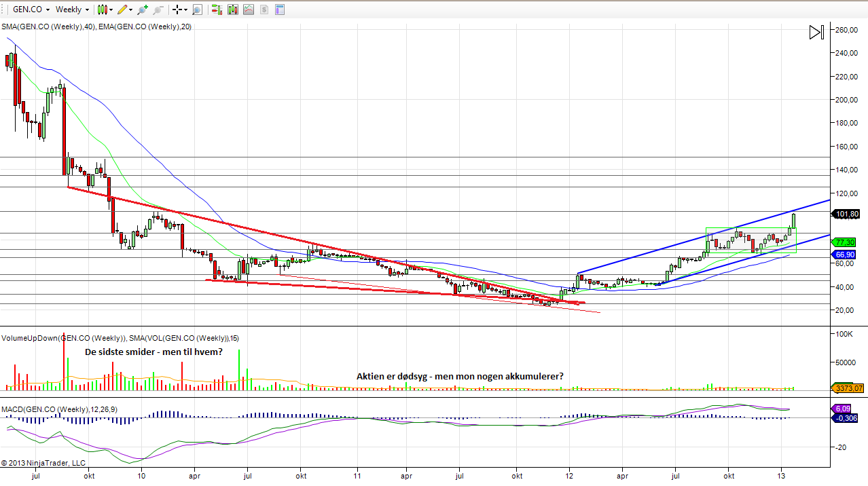Open the GEN.CO instrument dropdown
The image size is (868, 486).
(31, 10)
